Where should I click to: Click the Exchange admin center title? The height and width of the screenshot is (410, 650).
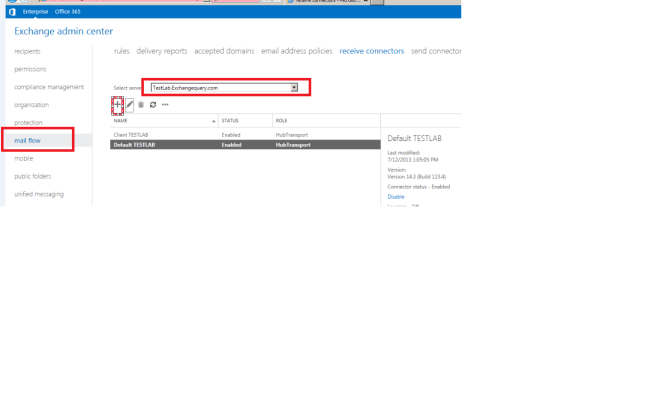63,31
